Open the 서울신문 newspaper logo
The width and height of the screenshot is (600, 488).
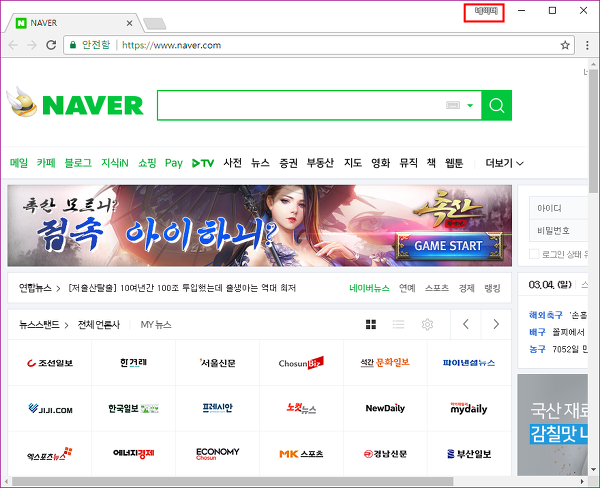(x=217, y=362)
